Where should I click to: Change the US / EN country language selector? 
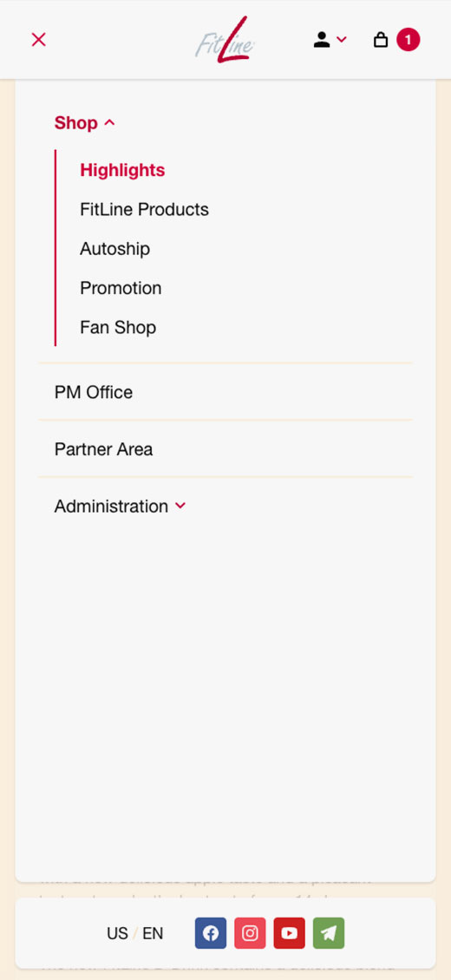(x=135, y=934)
